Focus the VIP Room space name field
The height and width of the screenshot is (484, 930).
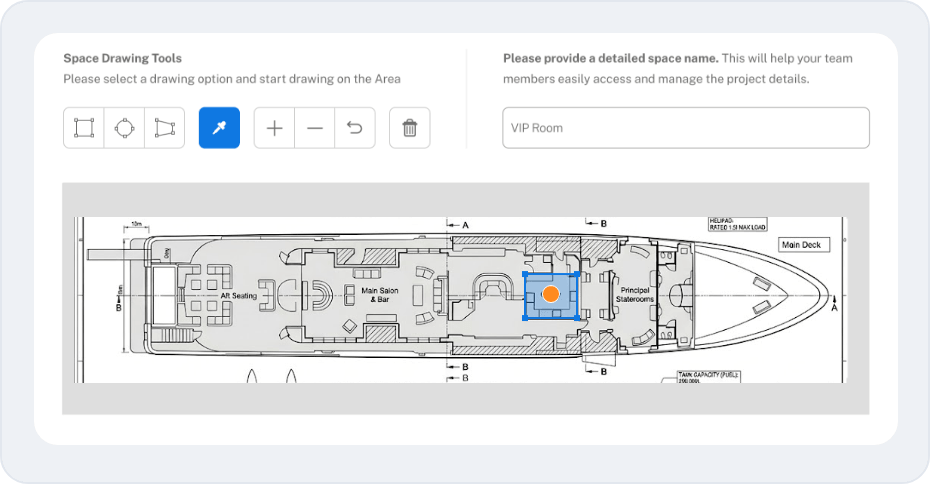686,128
